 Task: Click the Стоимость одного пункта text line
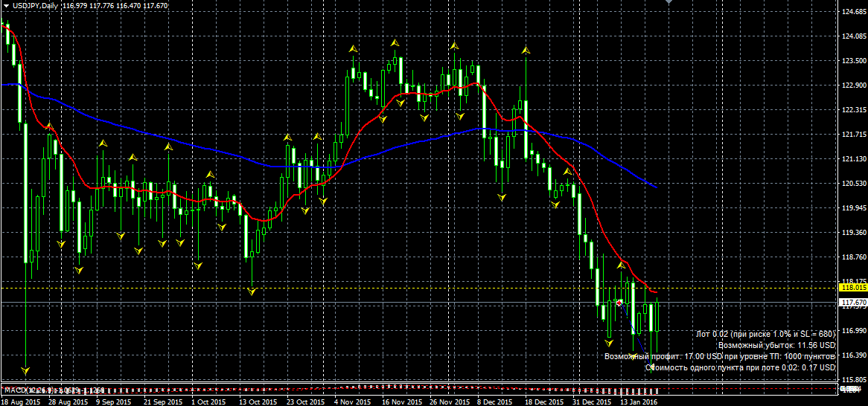pos(741,367)
